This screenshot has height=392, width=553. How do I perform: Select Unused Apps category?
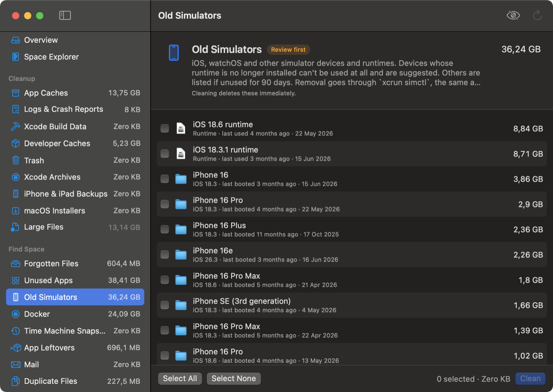coord(75,281)
